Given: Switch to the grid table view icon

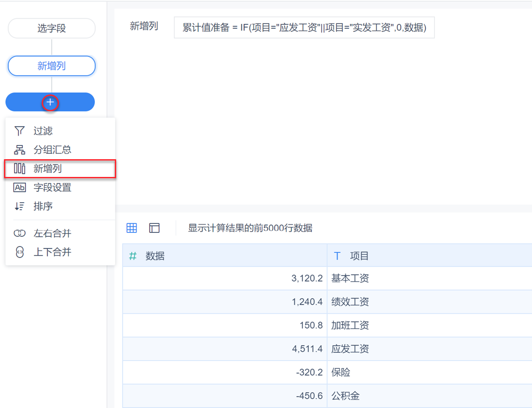Looking at the screenshot, I should pyautogui.click(x=132, y=228).
